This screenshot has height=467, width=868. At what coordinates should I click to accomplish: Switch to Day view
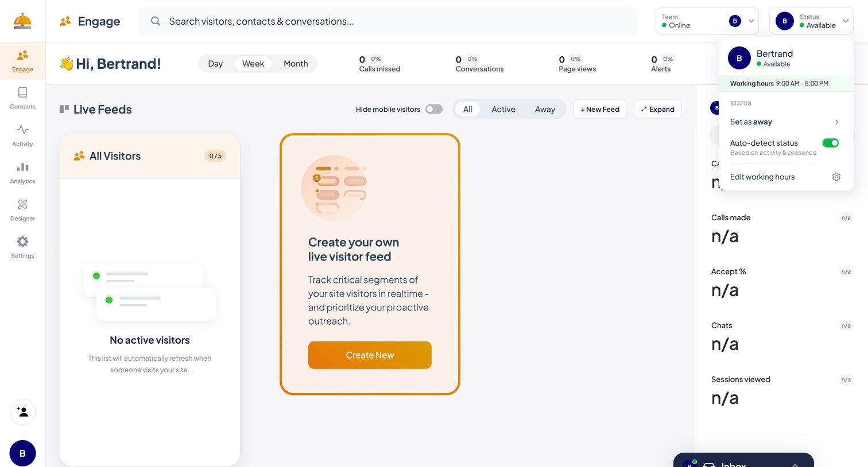pyautogui.click(x=215, y=64)
